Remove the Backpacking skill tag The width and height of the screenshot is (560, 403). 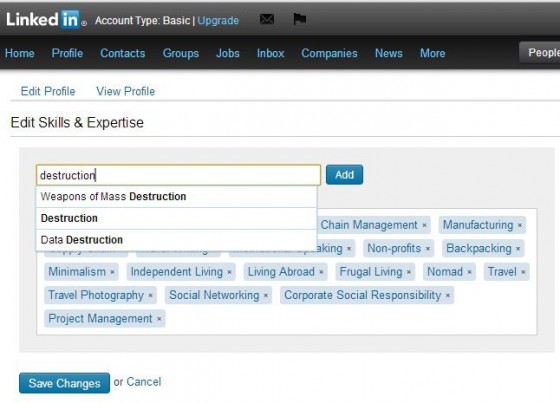(518, 249)
